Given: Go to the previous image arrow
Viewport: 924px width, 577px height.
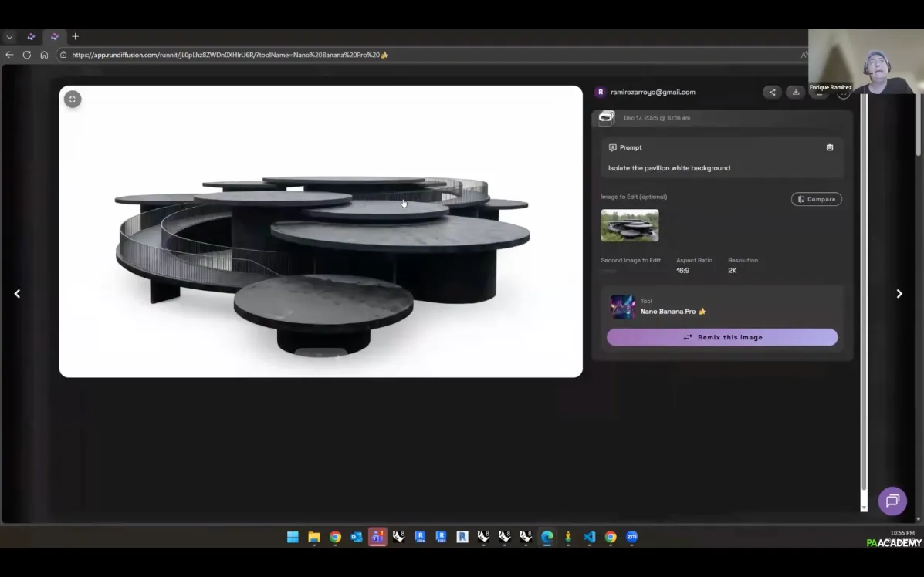Looking at the screenshot, I should [x=17, y=294].
